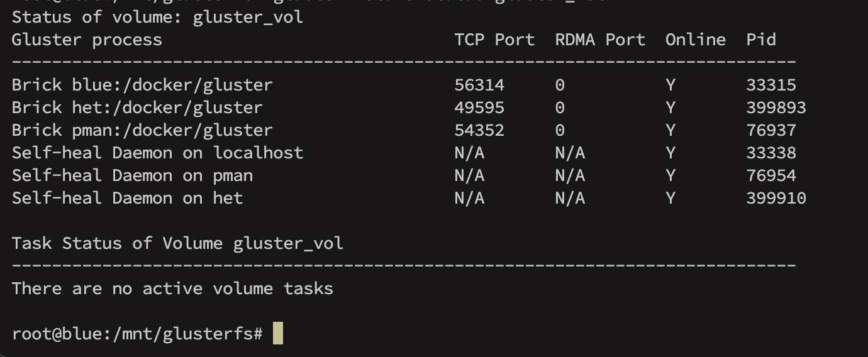The height and width of the screenshot is (357, 868).
Task: Click the terminal cursor block at the prompt
Action: click(x=278, y=333)
